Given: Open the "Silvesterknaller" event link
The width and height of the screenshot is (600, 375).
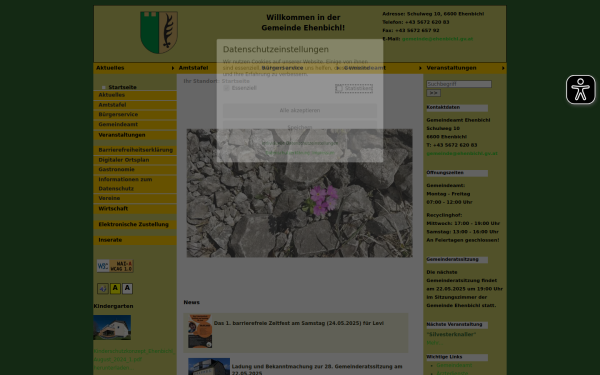Looking at the screenshot, I should click(451, 334).
